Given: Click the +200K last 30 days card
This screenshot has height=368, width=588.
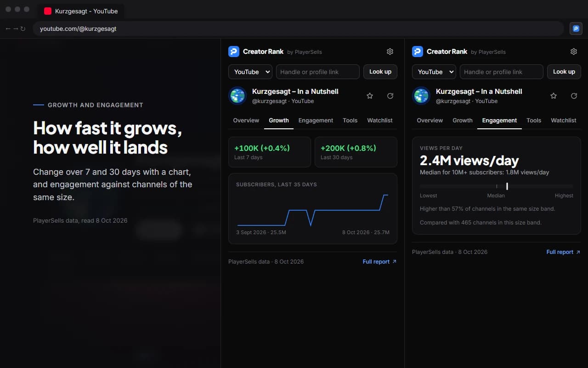Looking at the screenshot, I should click(356, 152).
